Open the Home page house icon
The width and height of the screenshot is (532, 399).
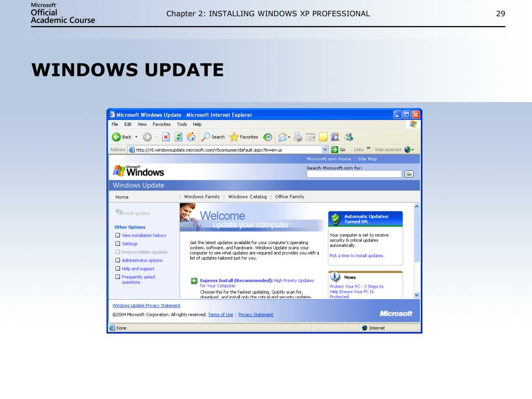pos(191,137)
